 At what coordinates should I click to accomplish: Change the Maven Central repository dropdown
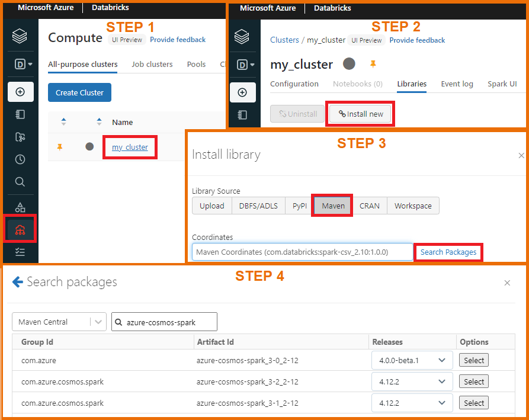[x=59, y=322]
